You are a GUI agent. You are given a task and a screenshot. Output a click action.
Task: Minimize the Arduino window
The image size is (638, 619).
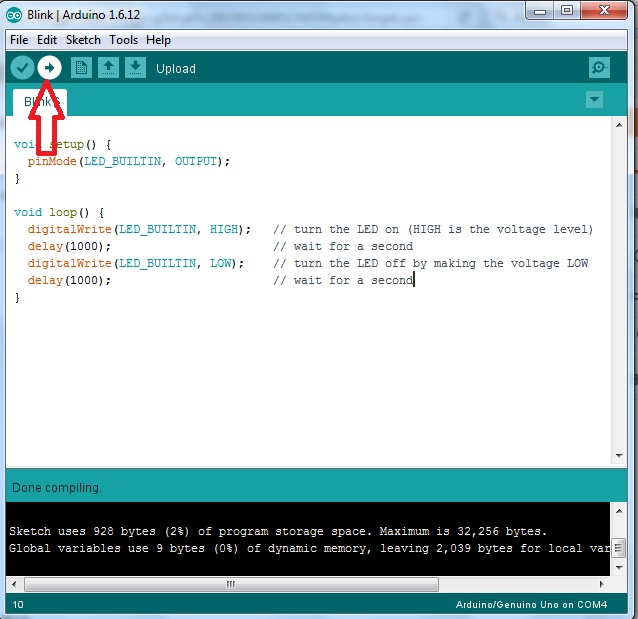tap(540, 11)
